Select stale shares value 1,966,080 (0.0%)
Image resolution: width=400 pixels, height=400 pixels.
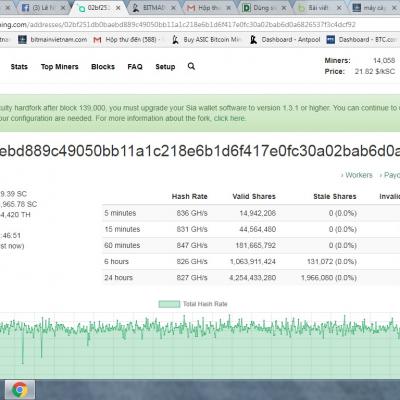(x=329, y=278)
